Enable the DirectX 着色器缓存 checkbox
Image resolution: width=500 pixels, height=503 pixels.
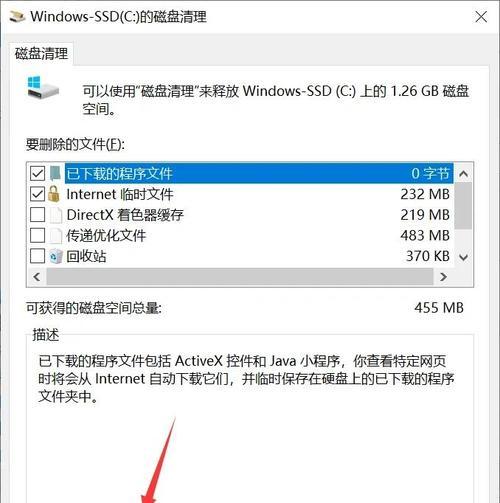click(37, 215)
